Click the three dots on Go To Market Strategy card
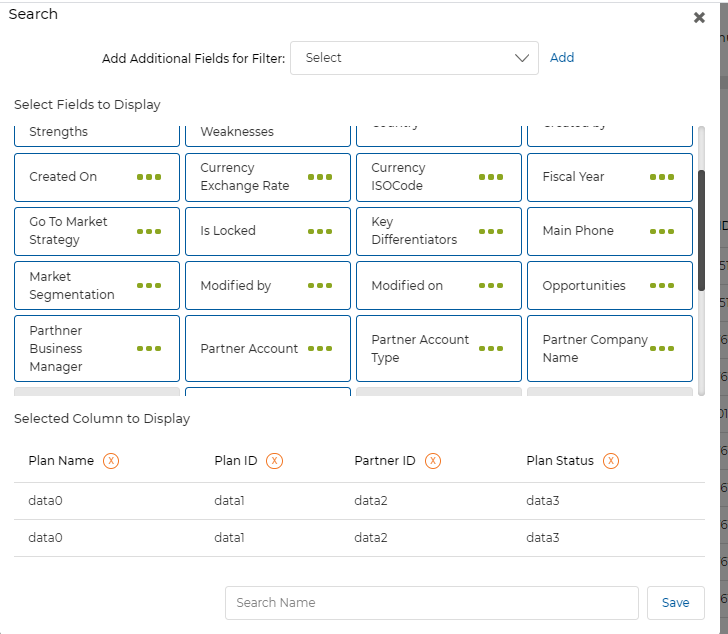The height and width of the screenshot is (634, 728). (x=149, y=231)
